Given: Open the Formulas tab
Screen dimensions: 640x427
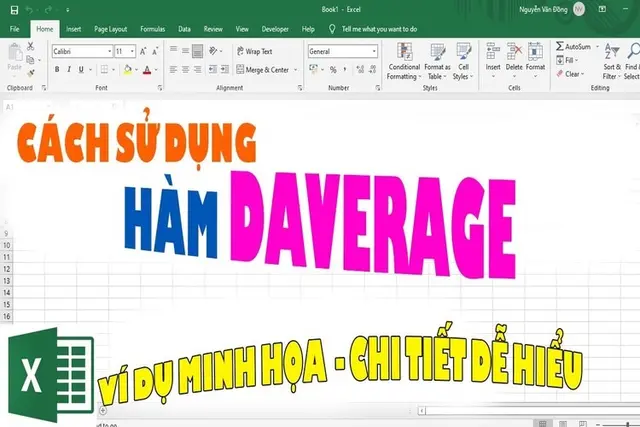Looking at the screenshot, I should tap(153, 29).
